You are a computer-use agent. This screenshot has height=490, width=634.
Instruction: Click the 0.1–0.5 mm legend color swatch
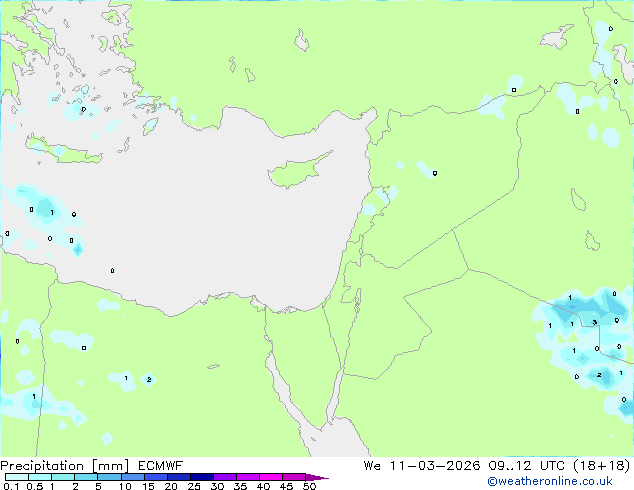(x=17, y=477)
